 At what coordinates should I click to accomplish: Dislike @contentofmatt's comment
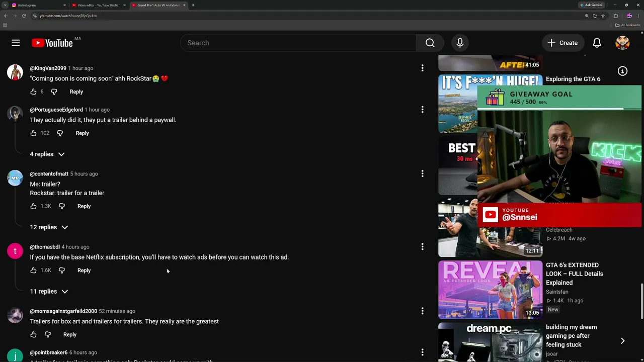click(62, 206)
